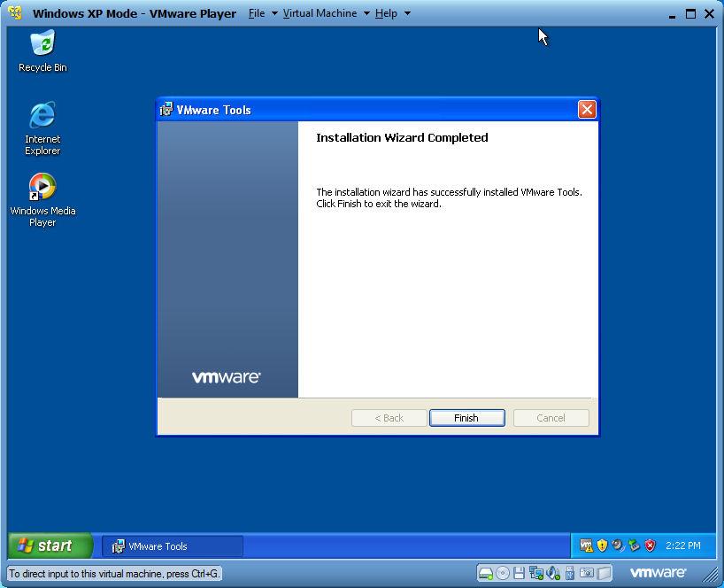724x588 pixels.
Task: Open the Virtual Machine menu
Action: click(320, 13)
